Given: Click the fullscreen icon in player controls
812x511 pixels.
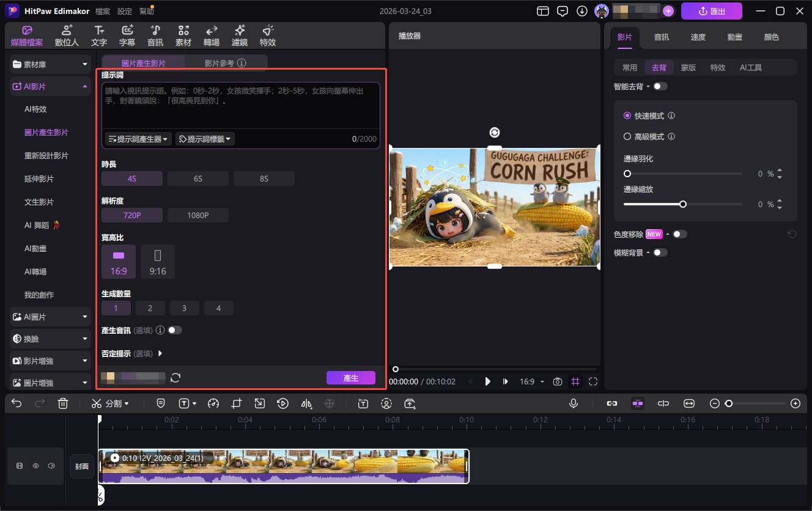Looking at the screenshot, I should [592, 381].
